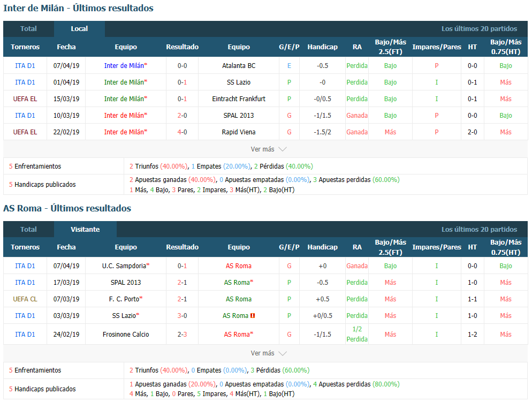Click the date 24/02/19
The image size is (532, 402).
[66, 335]
